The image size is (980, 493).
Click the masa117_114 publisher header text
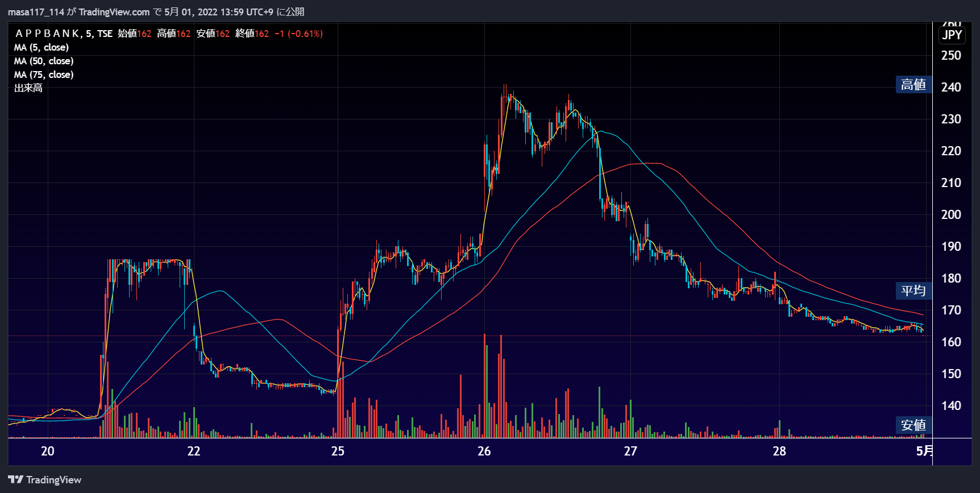36,12
